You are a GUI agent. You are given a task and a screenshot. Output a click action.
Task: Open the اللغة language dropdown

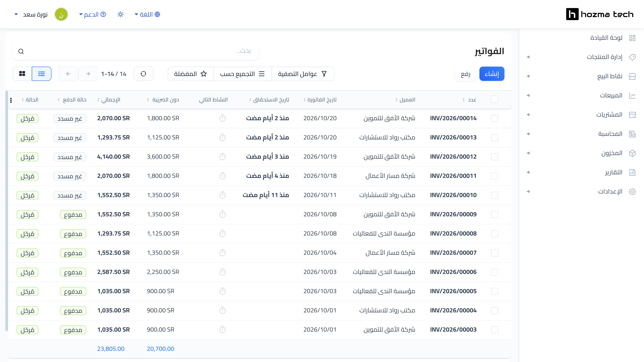[x=147, y=14]
